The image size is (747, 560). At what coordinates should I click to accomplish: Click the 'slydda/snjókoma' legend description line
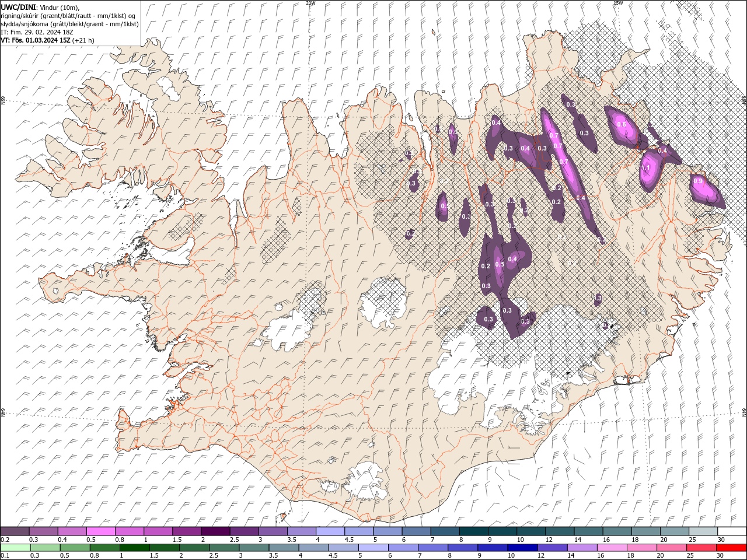[x=69, y=23]
